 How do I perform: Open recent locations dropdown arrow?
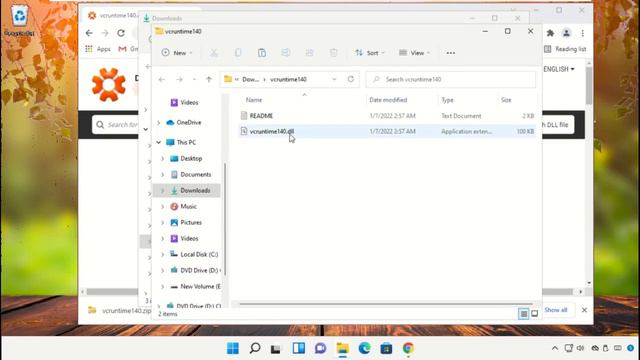[194, 79]
